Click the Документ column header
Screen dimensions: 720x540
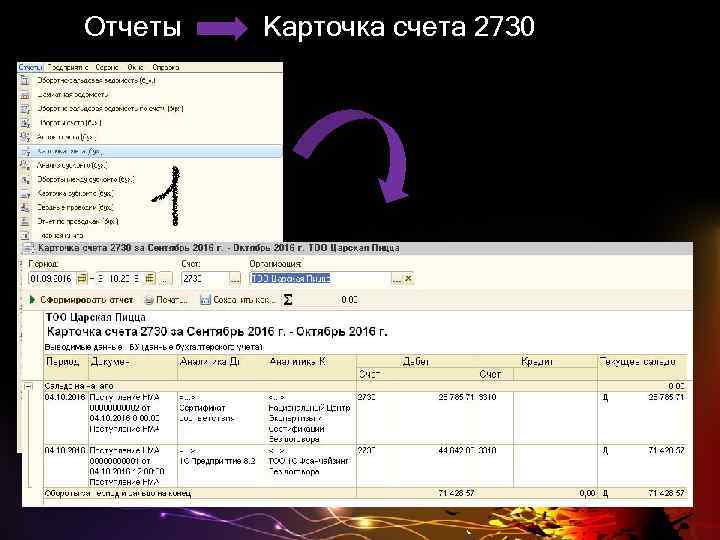pos(133,367)
